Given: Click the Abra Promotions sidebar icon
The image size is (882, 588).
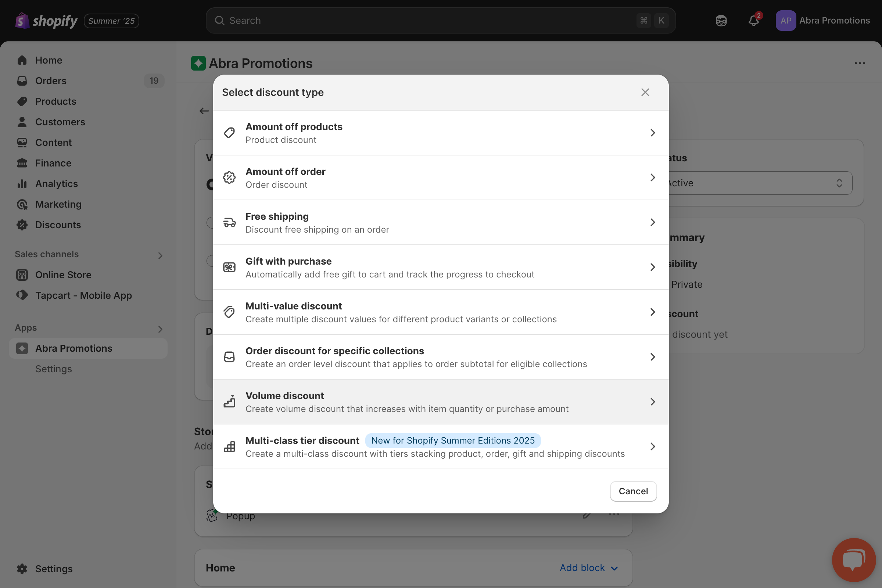Looking at the screenshot, I should click(22, 348).
